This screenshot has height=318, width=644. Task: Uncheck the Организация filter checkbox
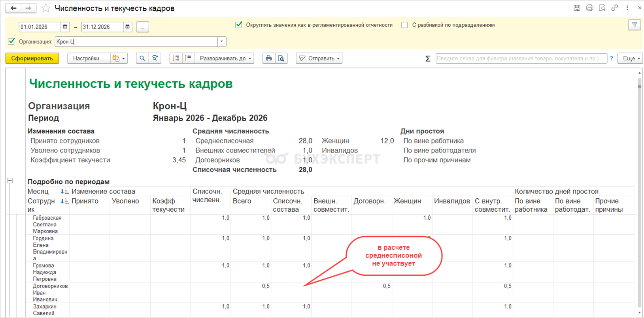tap(11, 41)
